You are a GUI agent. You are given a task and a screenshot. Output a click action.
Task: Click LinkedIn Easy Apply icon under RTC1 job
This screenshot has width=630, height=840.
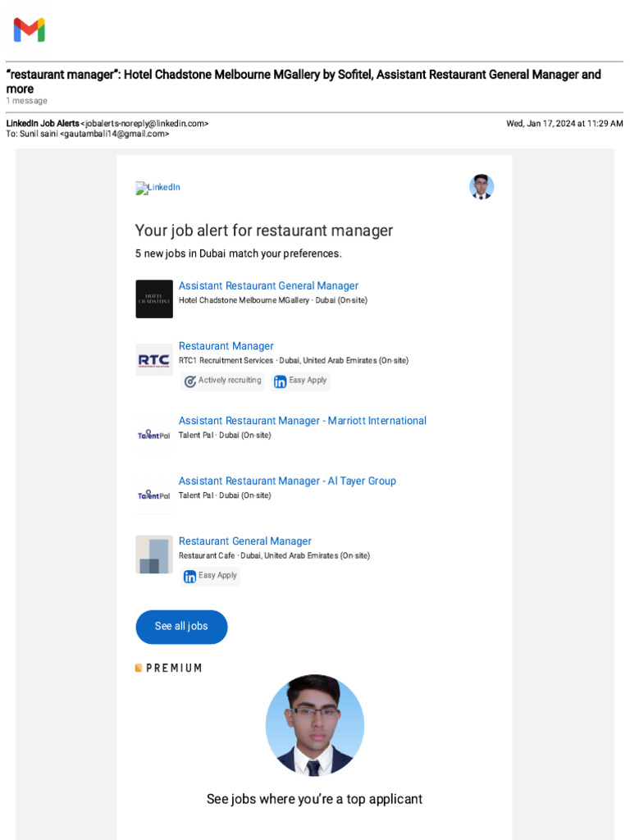(x=281, y=381)
